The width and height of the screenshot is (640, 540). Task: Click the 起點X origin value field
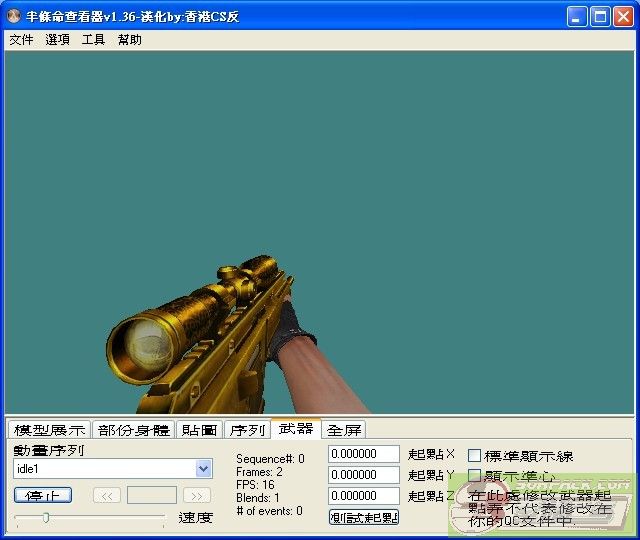click(x=363, y=455)
